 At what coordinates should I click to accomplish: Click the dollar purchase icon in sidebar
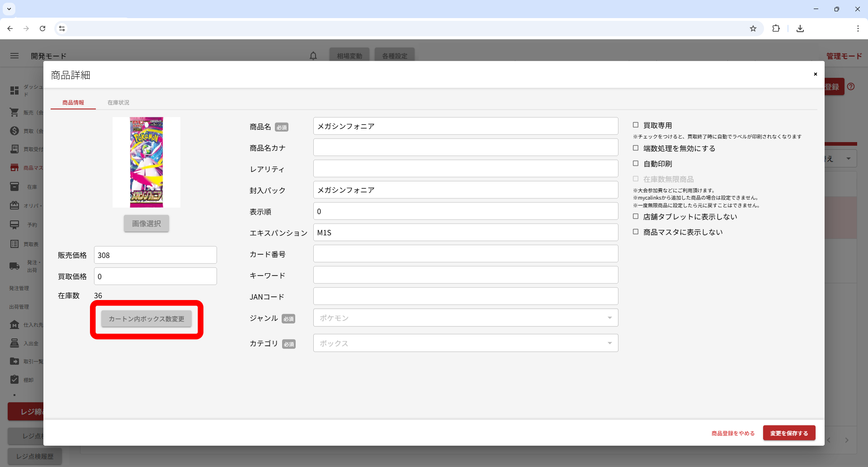pyautogui.click(x=14, y=131)
